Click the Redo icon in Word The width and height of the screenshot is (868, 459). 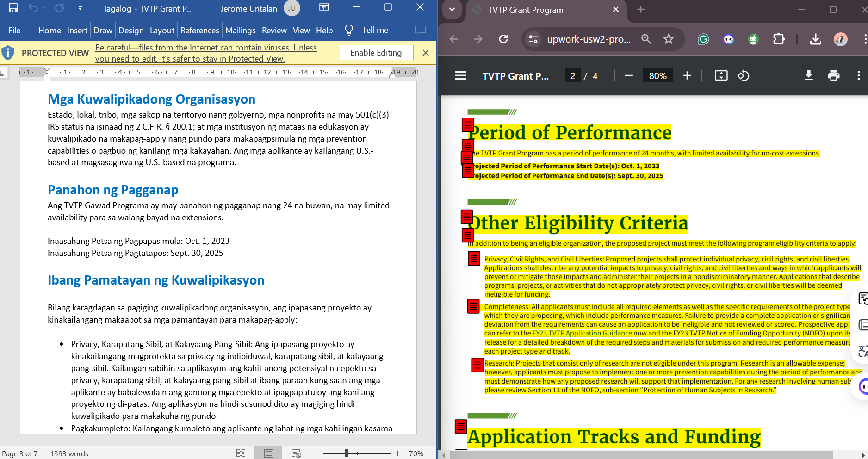point(60,8)
